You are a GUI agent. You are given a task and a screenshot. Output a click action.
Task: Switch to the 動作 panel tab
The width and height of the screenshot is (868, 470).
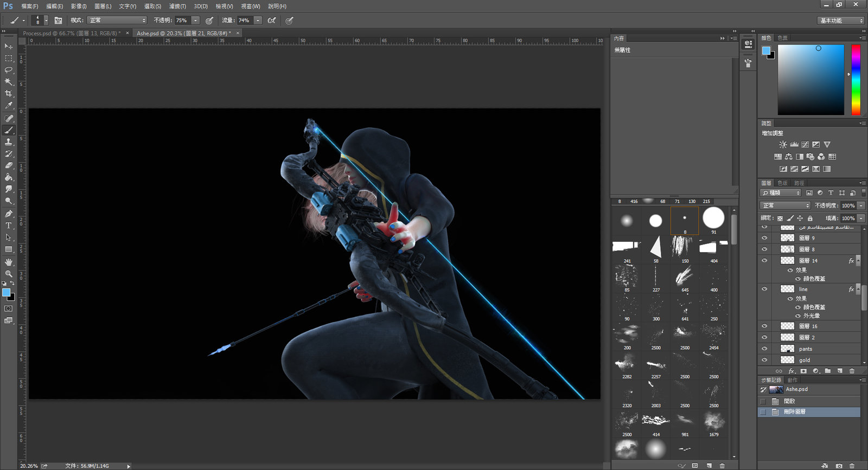pyautogui.click(x=792, y=380)
